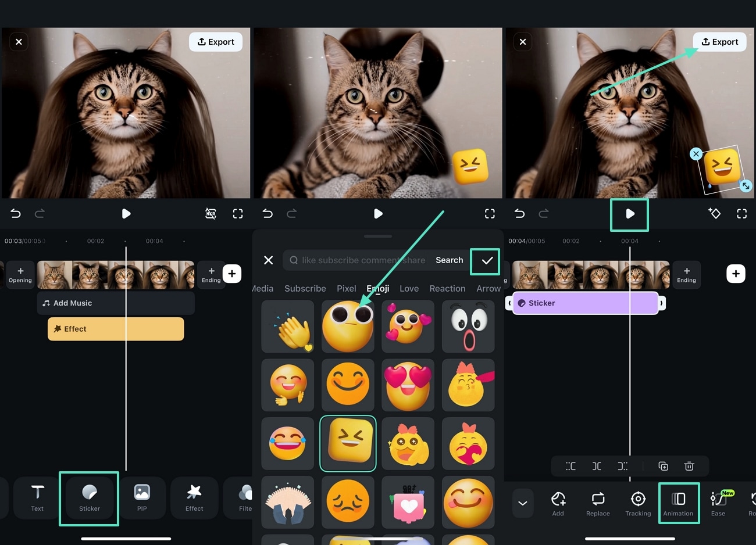Play the video in right panel
The width and height of the screenshot is (756, 545).
tap(630, 214)
